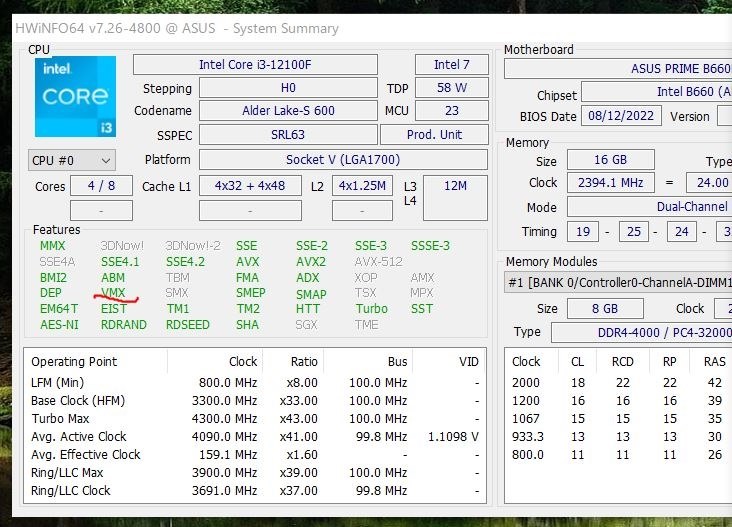Click the memory timing value 19

tap(583, 232)
